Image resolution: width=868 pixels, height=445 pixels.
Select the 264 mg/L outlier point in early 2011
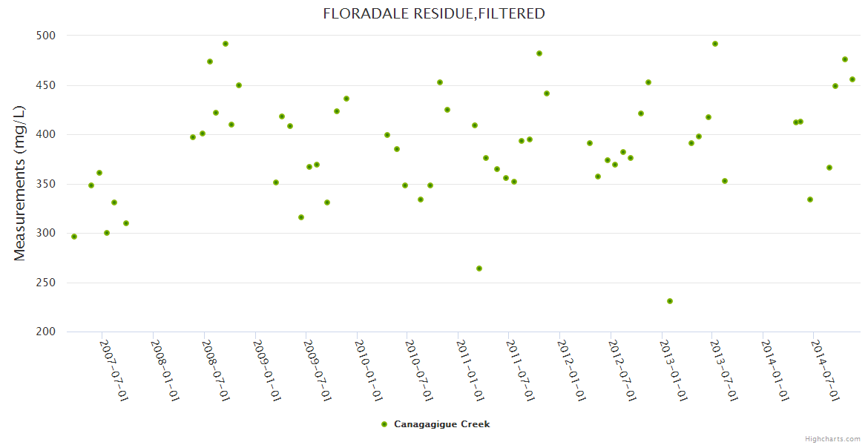tap(479, 268)
